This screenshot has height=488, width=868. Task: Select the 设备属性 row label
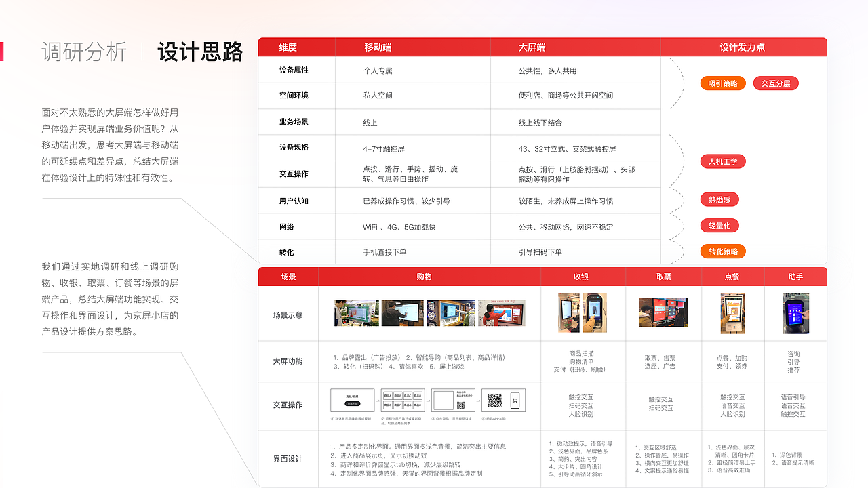tap(294, 70)
